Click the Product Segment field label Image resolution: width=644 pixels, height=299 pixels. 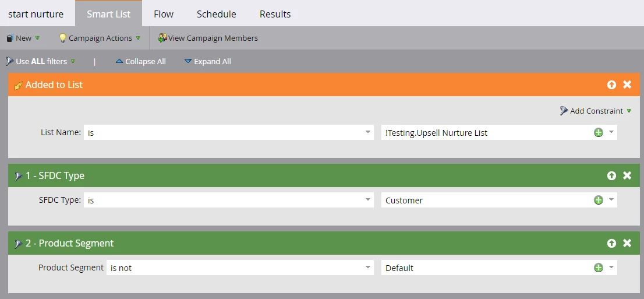[71, 268]
